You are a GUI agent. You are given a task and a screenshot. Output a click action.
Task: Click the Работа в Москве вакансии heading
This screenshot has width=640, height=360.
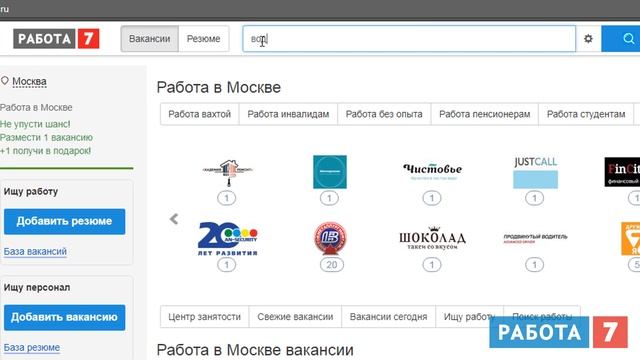[255, 350]
